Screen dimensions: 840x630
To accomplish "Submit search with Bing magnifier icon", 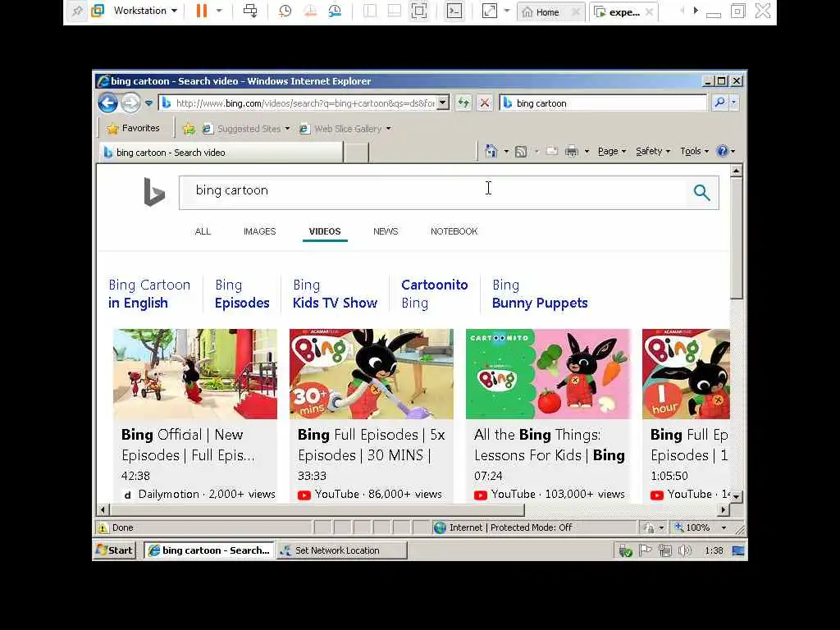I will (702, 192).
